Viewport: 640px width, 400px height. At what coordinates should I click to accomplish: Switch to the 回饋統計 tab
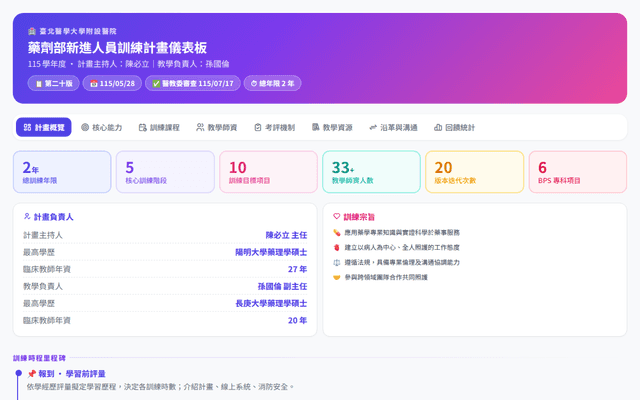[454, 127]
